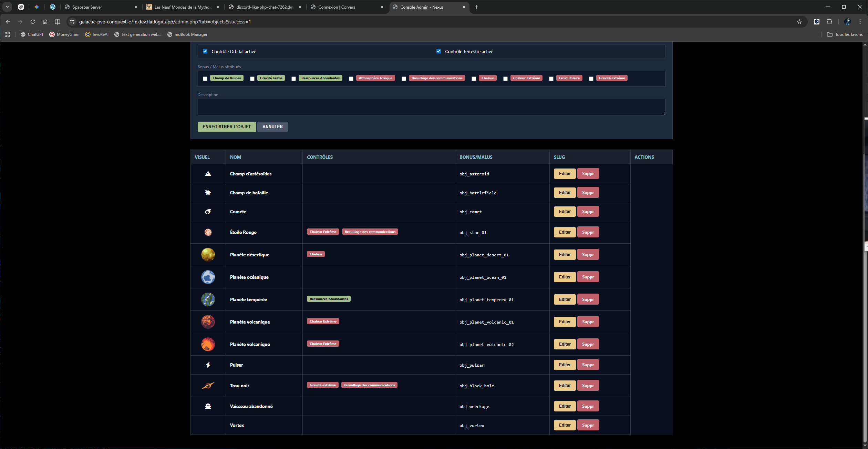Click the abandoned ship icon
Screen dimensions: 868x449
208,406
